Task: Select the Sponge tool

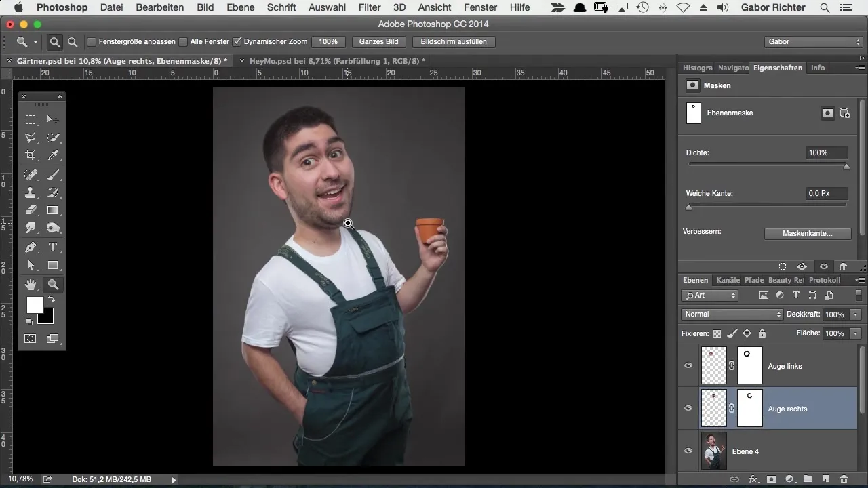Action: click(x=53, y=228)
